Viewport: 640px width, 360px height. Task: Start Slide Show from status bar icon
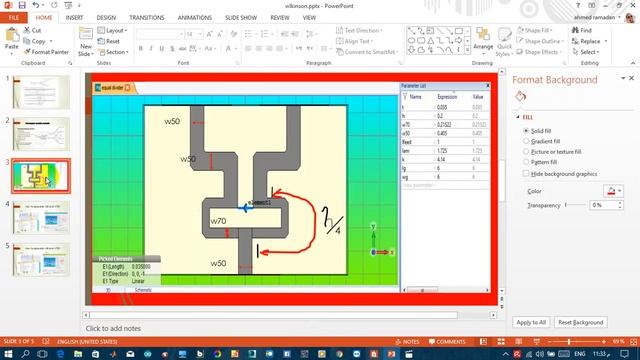[x=536, y=342]
